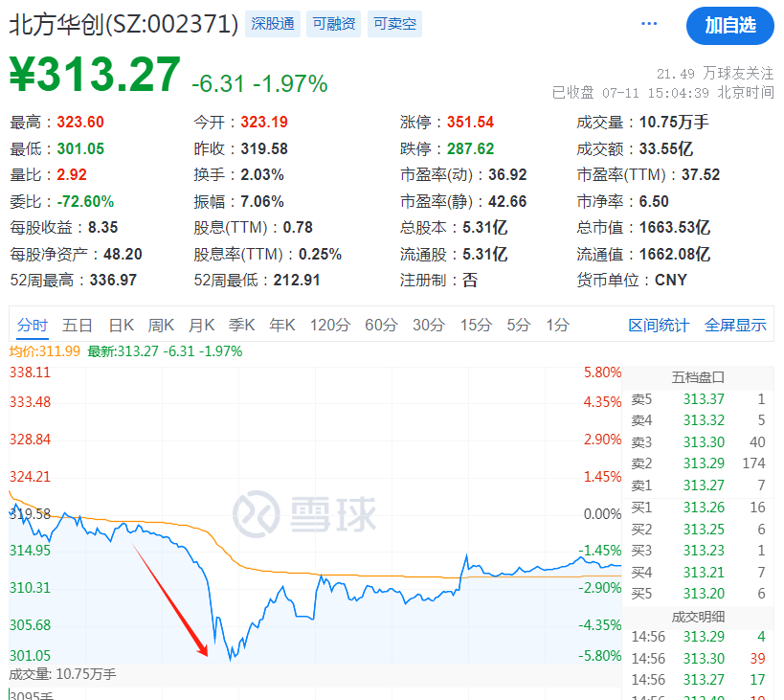Click the 可融资 tag

tap(333, 24)
